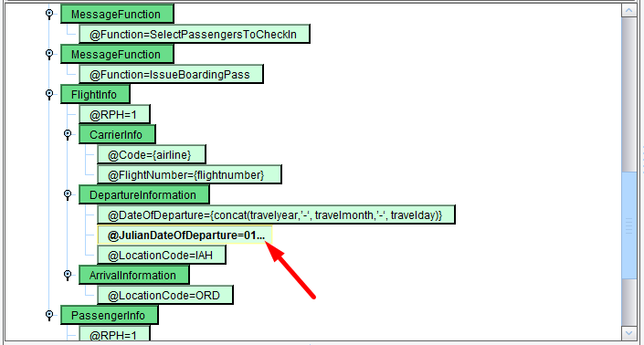Select the CarrierInfo element
This screenshot has width=644, height=345.
[117, 134]
